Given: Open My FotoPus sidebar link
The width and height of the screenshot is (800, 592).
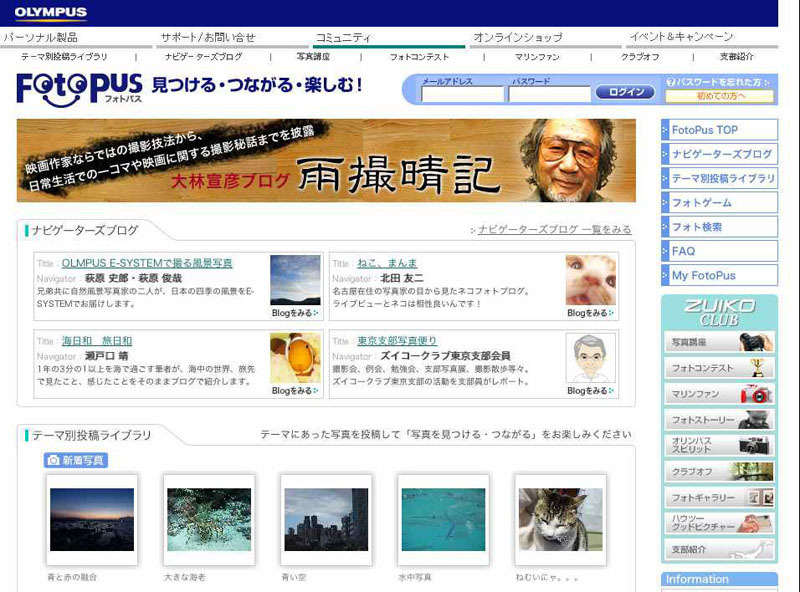Looking at the screenshot, I should [719, 276].
